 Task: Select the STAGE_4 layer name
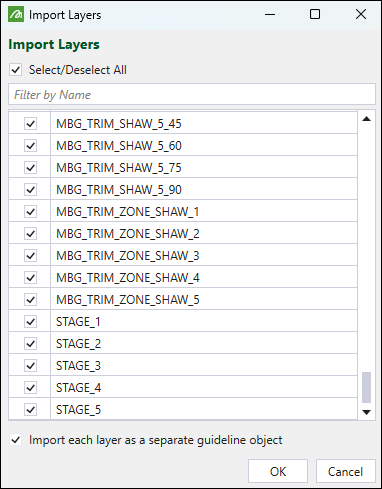click(78, 388)
